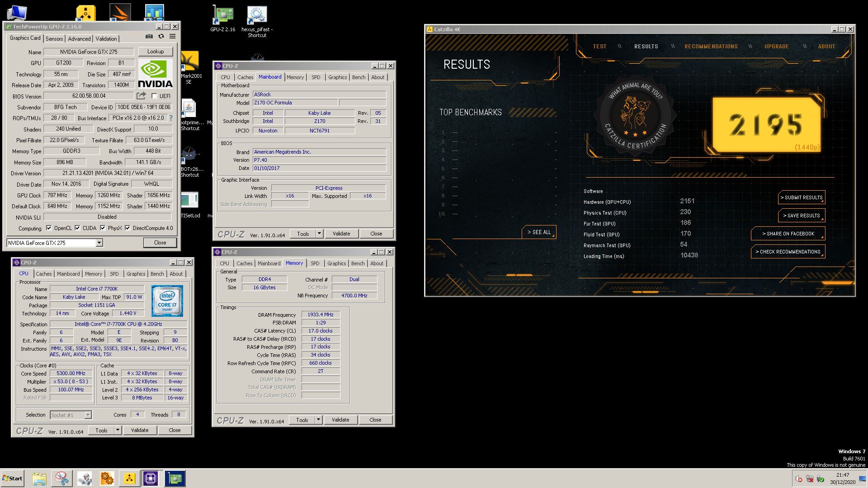868x488 pixels.
Task: Click Share on Facebook button
Action: click(x=788, y=234)
